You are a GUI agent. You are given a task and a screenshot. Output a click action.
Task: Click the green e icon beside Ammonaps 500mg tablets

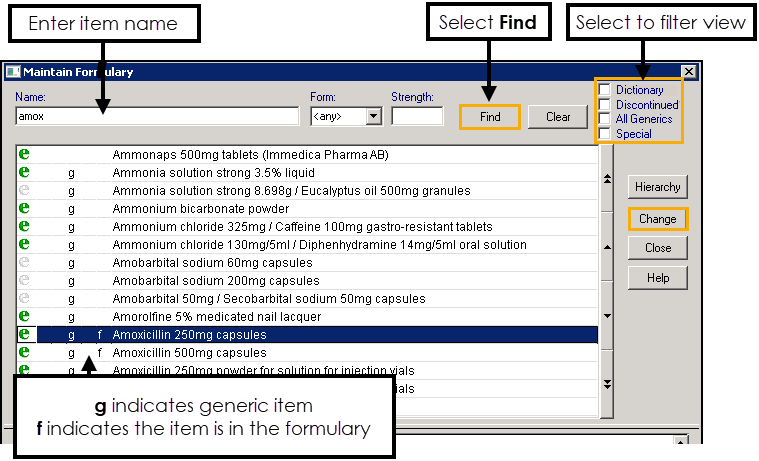pyautogui.click(x=25, y=155)
